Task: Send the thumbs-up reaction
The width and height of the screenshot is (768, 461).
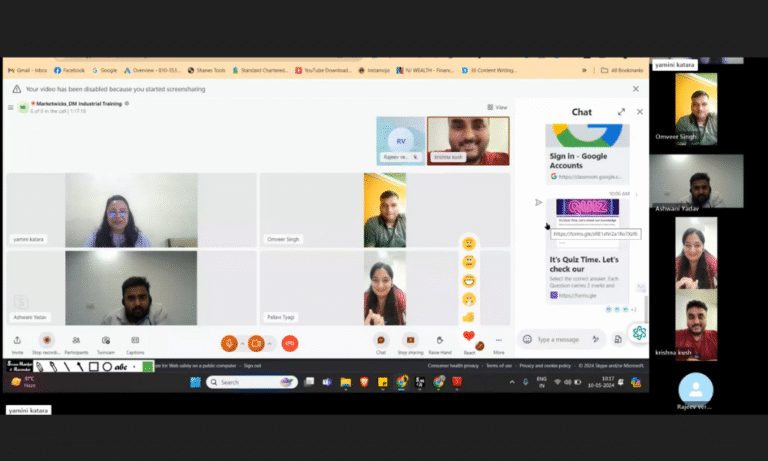Action: tap(469, 317)
